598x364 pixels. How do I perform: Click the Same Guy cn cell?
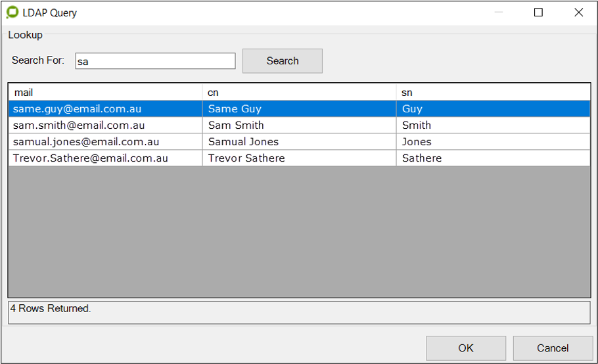(x=235, y=109)
